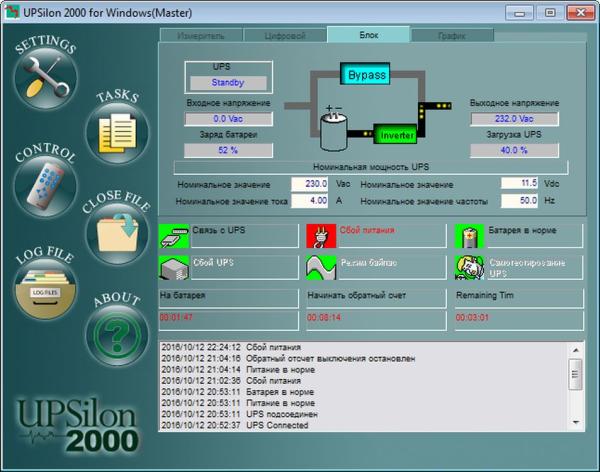Click the Standby UPS status field
The image size is (600, 472).
228,83
